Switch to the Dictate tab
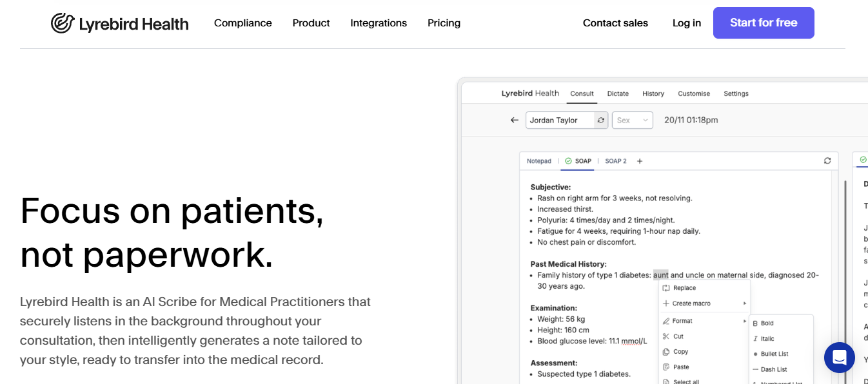Screen dimensions: 868x384 pos(618,93)
